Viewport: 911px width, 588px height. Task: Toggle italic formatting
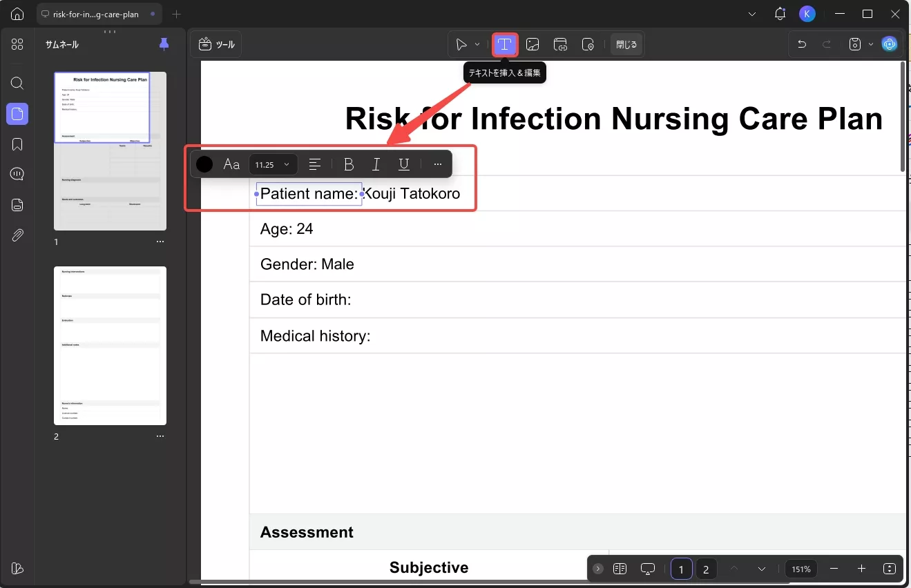376,164
